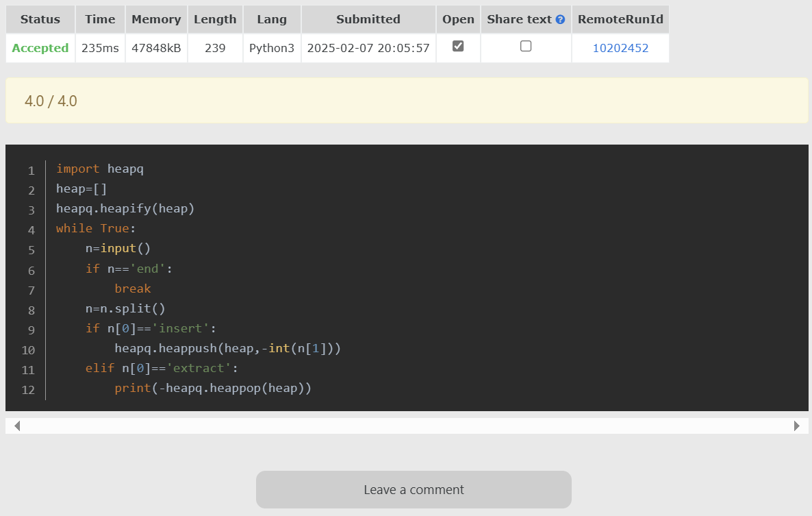The width and height of the screenshot is (812, 516).
Task: Uncheck the Open checkbox
Action: (x=458, y=46)
